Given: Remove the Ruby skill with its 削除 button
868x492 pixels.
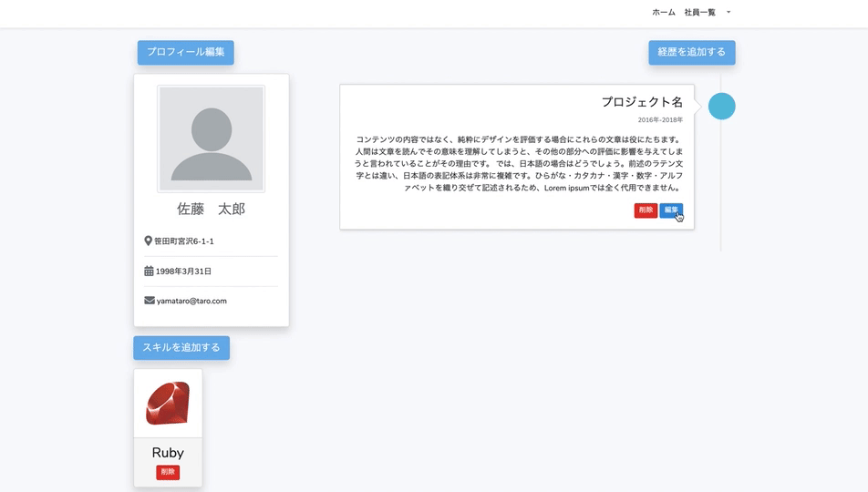Looking at the screenshot, I should click(x=168, y=472).
